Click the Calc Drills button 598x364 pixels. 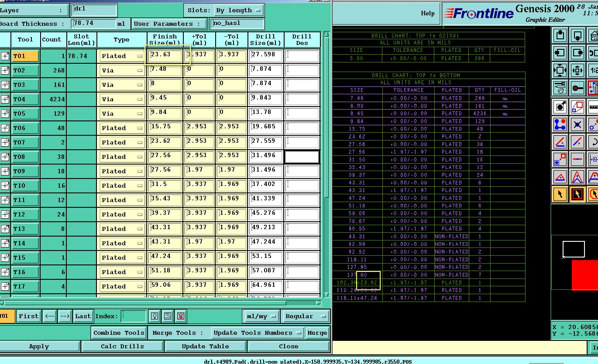(122, 347)
